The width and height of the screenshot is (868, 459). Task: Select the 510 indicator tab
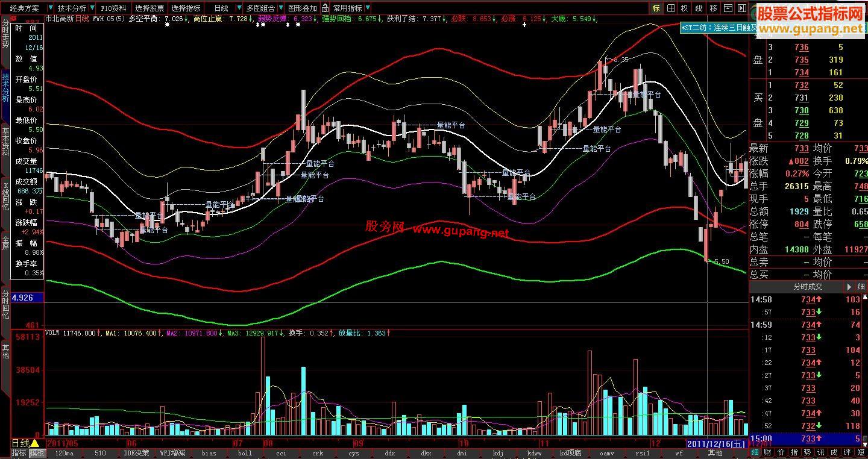pyautogui.click(x=100, y=453)
